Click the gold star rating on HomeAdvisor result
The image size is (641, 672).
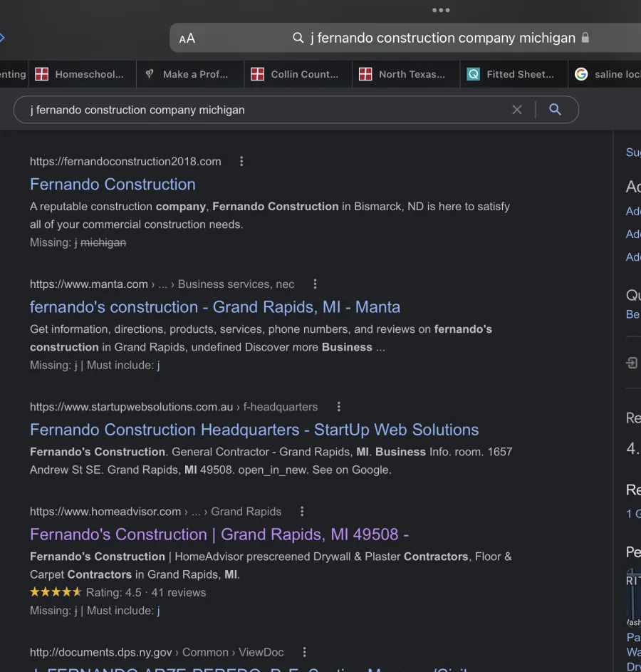pyautogui.click(x=56, y=592)
